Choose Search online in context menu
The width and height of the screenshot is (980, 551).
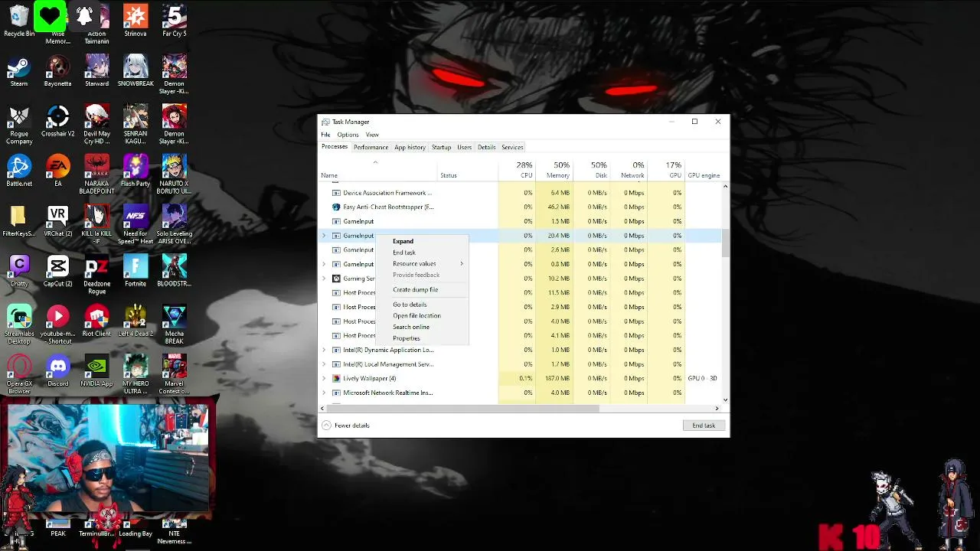point(422,327)
